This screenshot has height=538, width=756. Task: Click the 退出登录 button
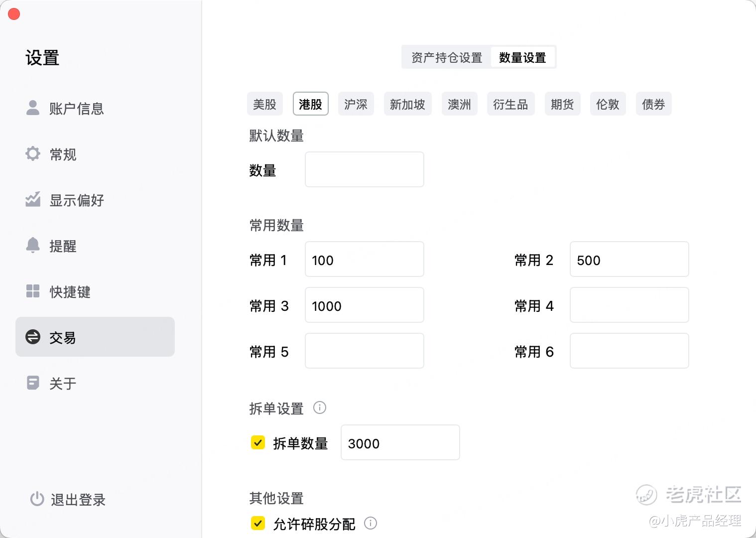78,499
